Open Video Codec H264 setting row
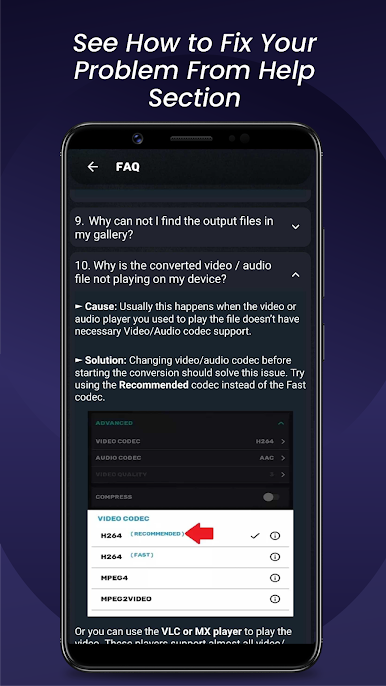The height and width of the screenshot is (686, 386). coord(190,441)
